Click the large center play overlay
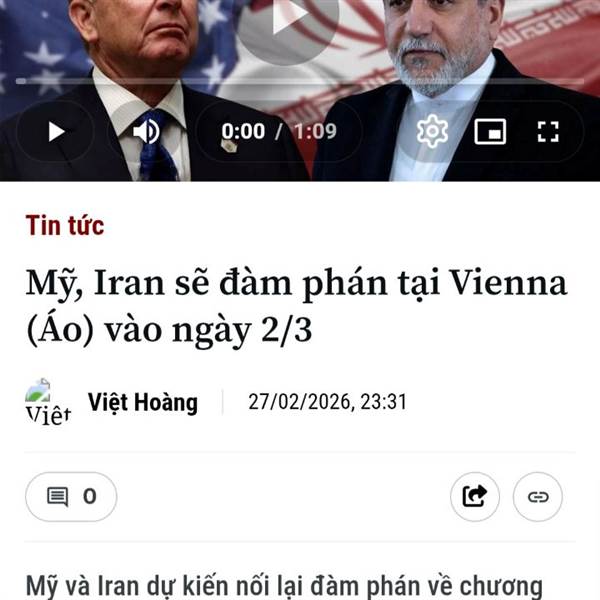Image resolution: width=600 pixels, height=600 pixels. pos(288,19)
